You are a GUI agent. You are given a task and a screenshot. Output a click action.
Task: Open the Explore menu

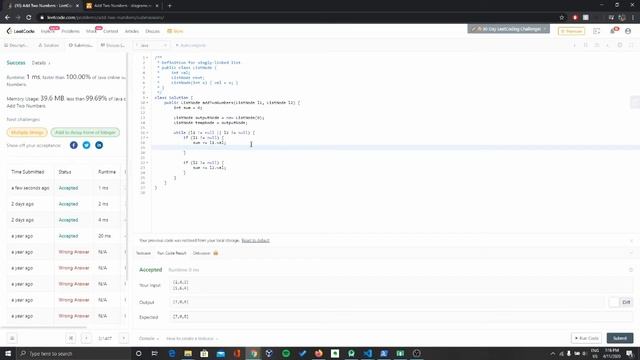tap(47, 31)
